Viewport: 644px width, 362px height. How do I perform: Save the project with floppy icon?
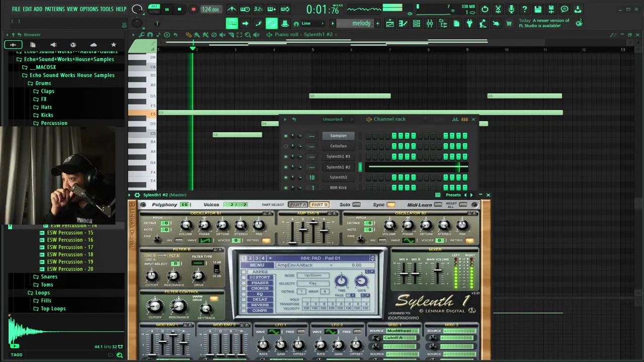click(x=538, y=9)
